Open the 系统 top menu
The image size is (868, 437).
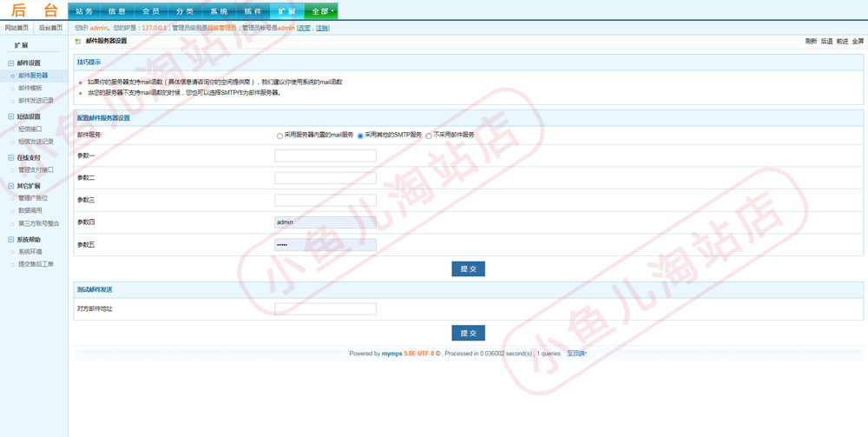point(220,11)
